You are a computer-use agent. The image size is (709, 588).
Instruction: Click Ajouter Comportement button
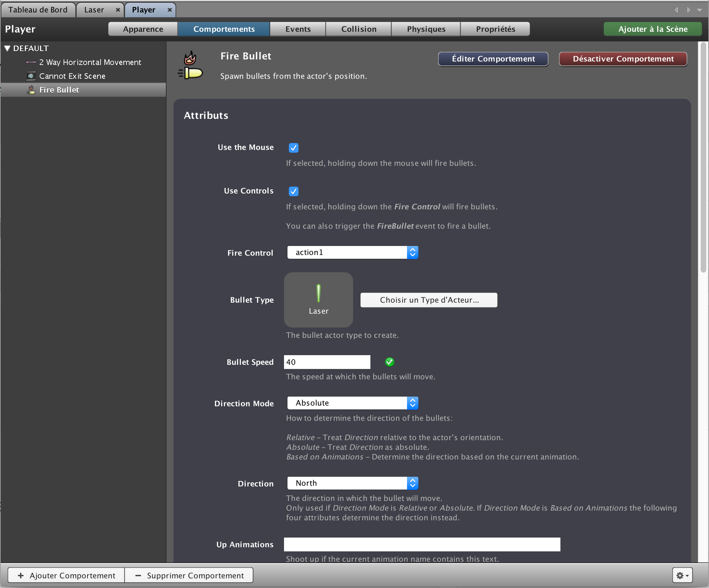point(67,575)
